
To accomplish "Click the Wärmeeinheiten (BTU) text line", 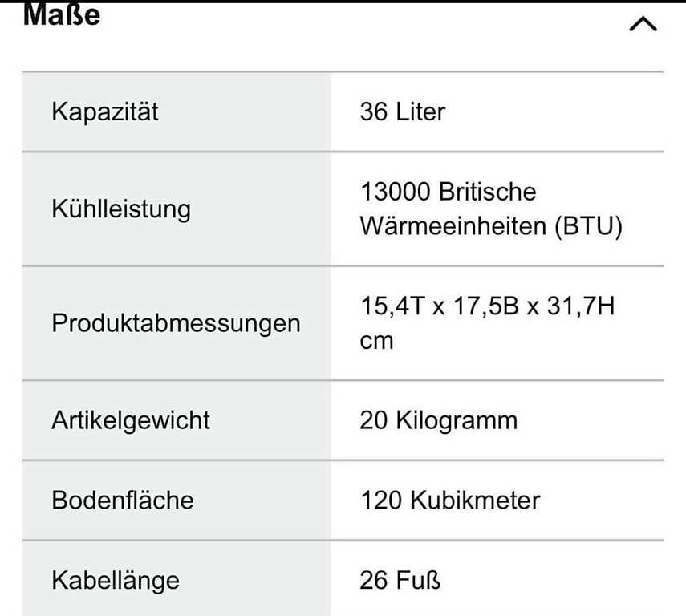I will click(x=491, y=226).
